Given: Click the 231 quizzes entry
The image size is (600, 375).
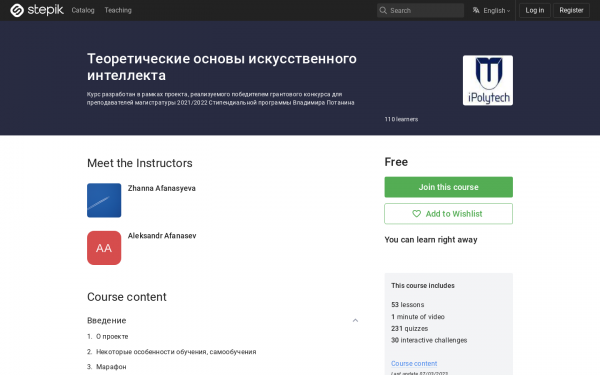Looking at the screenshot, I should coord(409,328).
